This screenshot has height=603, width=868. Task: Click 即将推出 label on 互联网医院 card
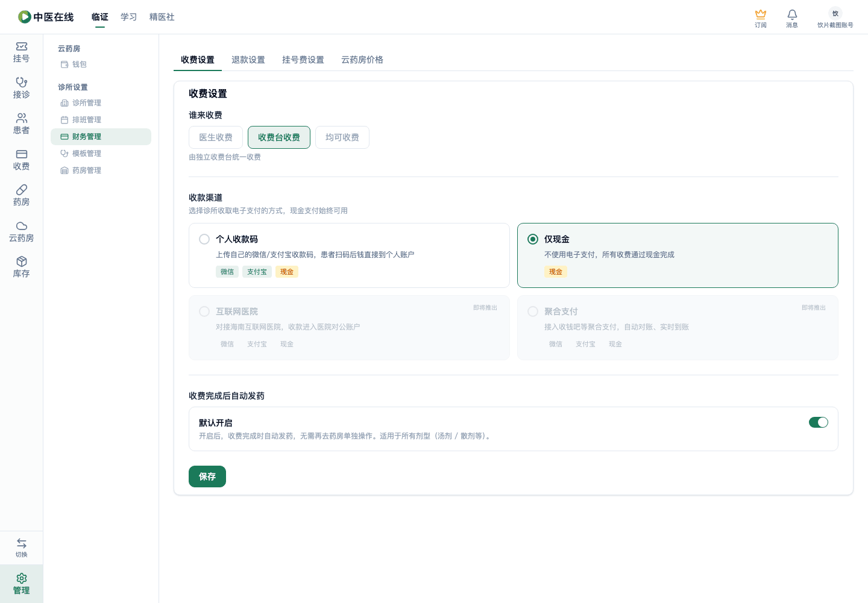485,308
